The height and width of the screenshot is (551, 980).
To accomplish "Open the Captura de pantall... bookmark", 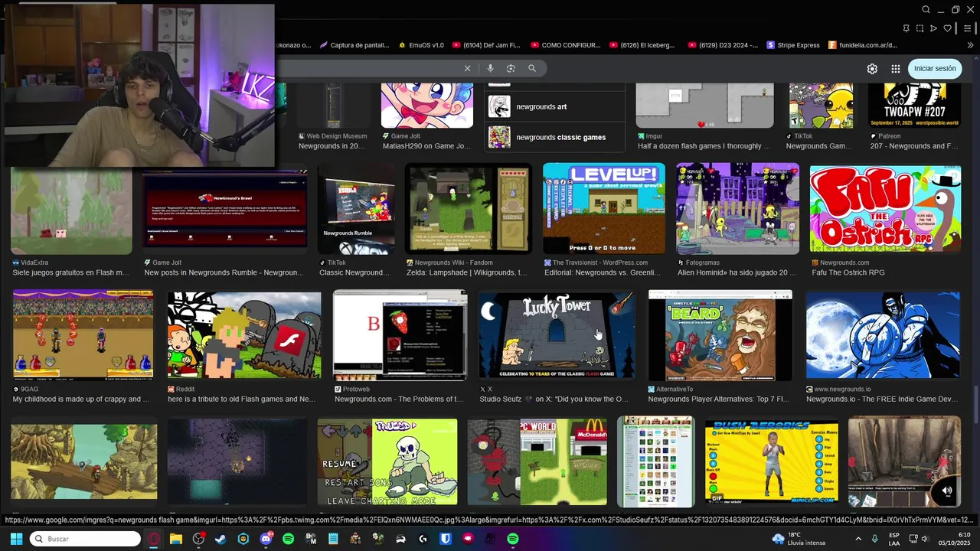I will point(354,45).
